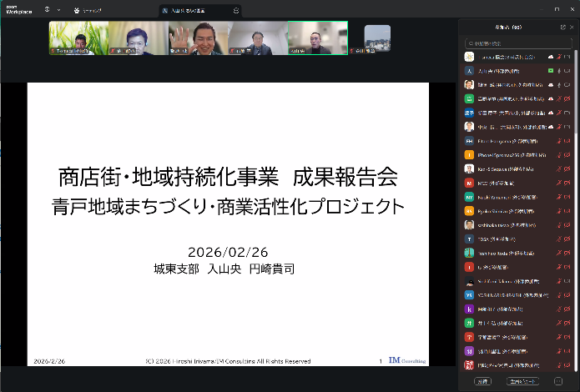Click the muted microphone icon for NCC
Viewport: 580px width, 392px height.
point(557,181)
